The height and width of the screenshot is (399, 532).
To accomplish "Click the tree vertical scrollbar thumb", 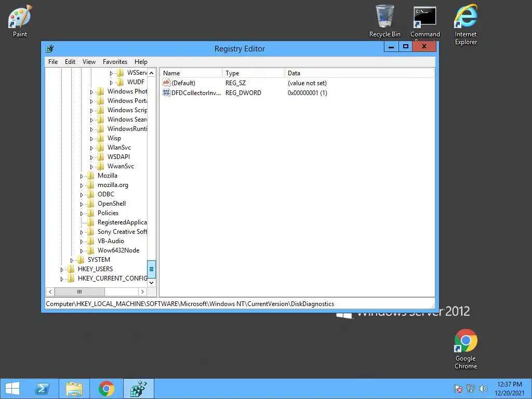I will pyautogui.click(x=151, y=269).
